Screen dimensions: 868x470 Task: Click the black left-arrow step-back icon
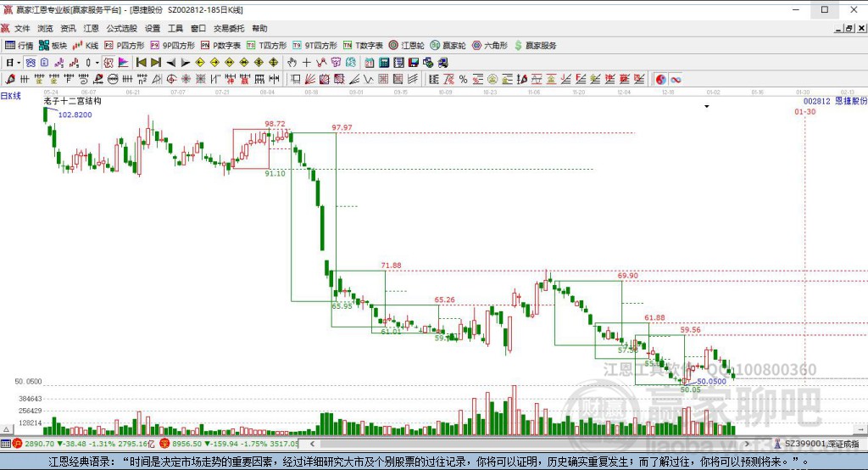coord(171,63)
